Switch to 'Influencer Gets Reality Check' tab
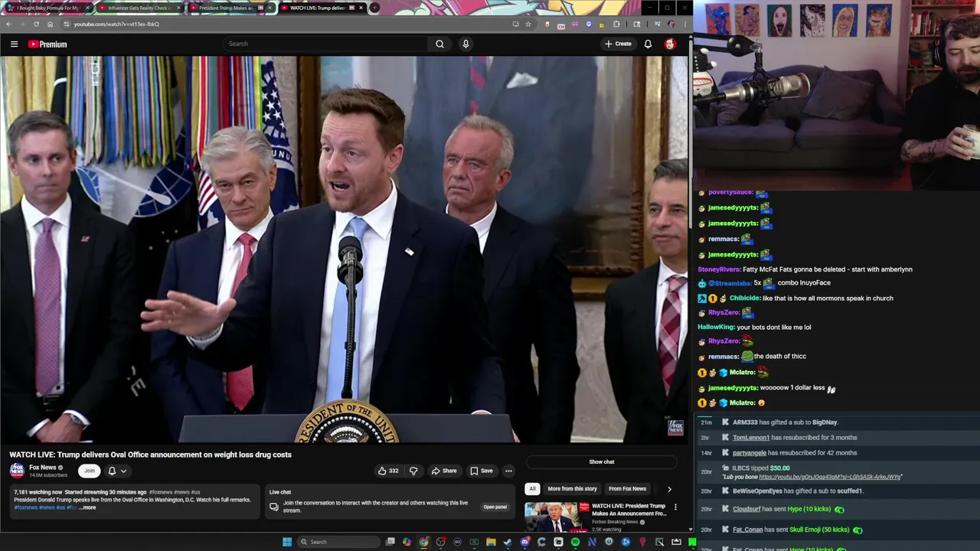Viewport: 980px width, 551px height. (x=139, y=8)
